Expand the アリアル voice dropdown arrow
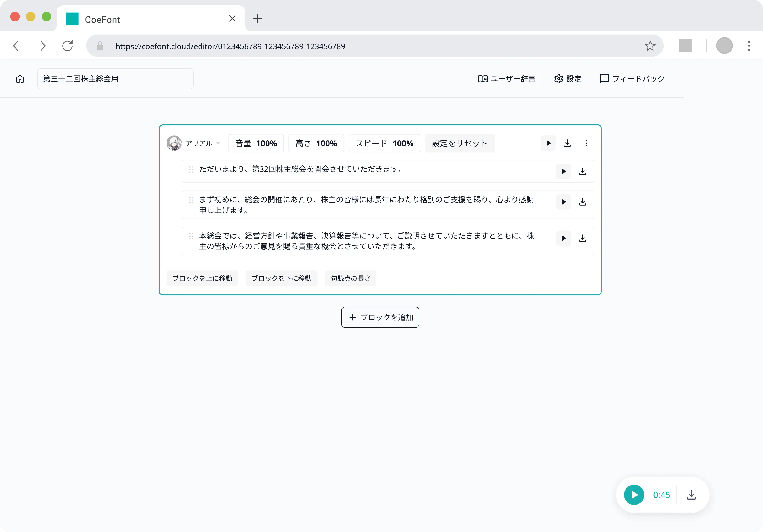The width and height of the screenshot is (763, 532). [x=218, y=144]
